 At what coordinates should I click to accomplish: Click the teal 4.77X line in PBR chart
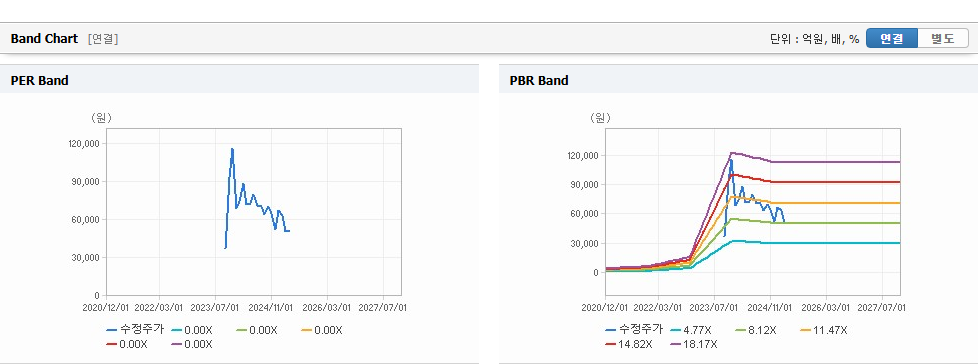[x=836, y=243]
